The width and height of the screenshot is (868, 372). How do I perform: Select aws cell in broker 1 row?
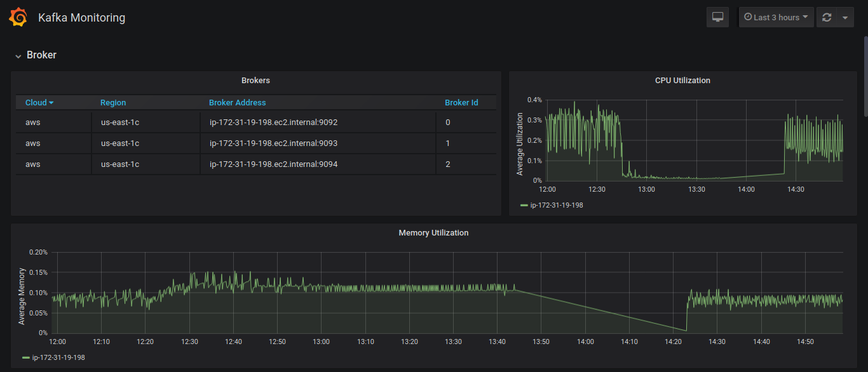tap(53, 143)
